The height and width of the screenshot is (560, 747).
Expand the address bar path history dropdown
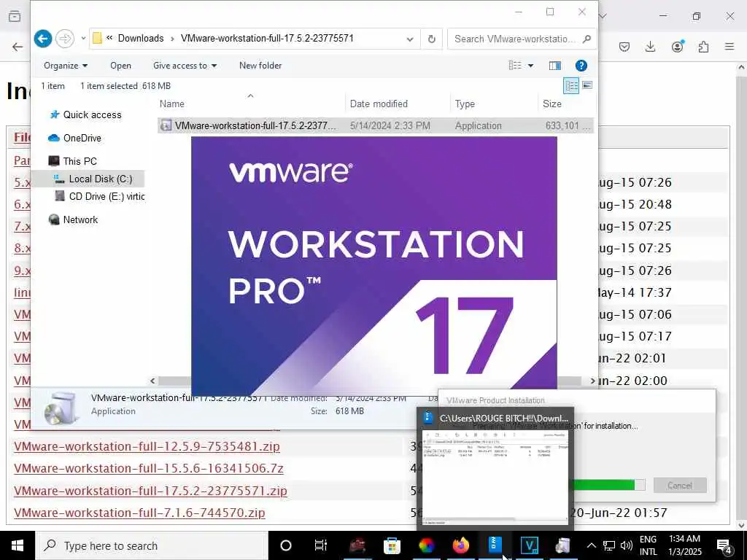(x=410, y=39)
